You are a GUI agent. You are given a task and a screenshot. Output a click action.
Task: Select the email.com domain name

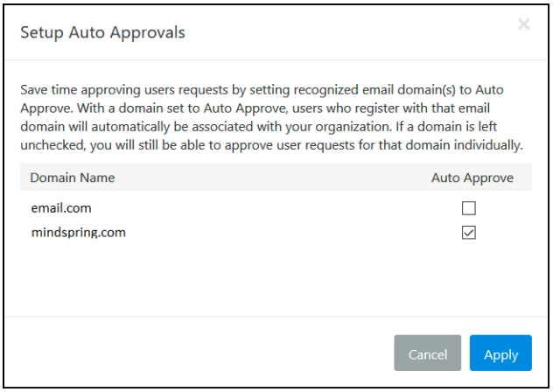coord(61,208)
